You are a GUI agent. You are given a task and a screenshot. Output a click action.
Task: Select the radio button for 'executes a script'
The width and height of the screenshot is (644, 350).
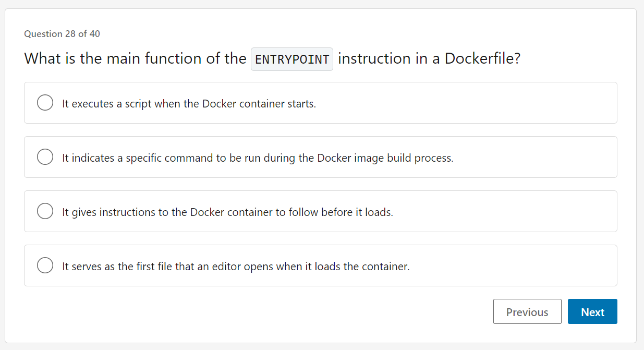[45, 103]
